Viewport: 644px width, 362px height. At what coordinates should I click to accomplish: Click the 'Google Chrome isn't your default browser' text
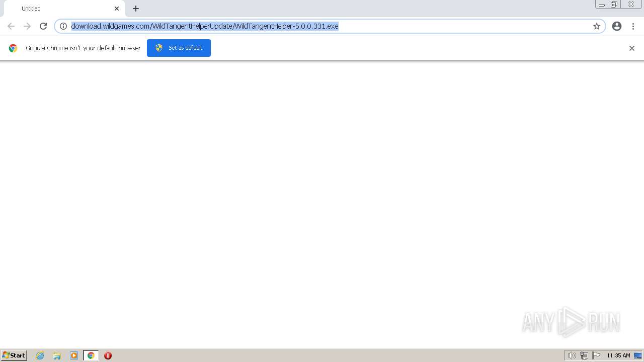(83, 48)
